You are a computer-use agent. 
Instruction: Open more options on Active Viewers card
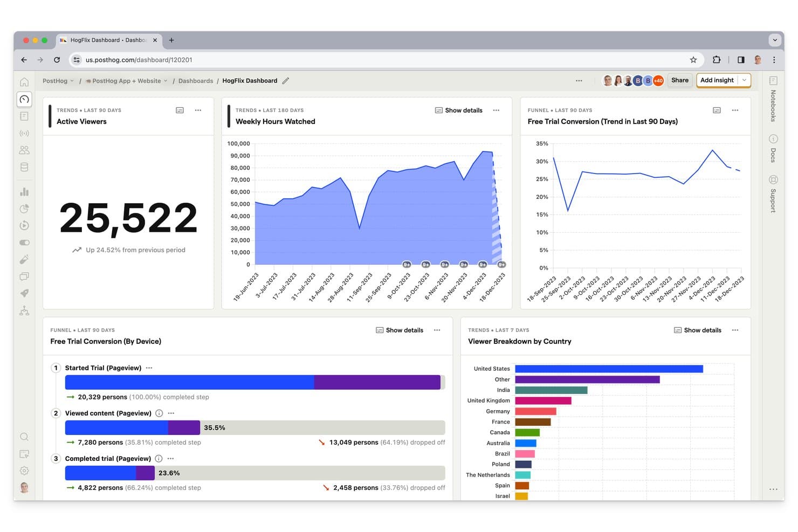[x=198, y=110]
